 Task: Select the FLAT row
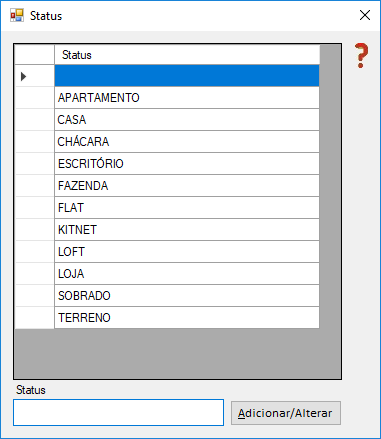[x=187, y=208]
